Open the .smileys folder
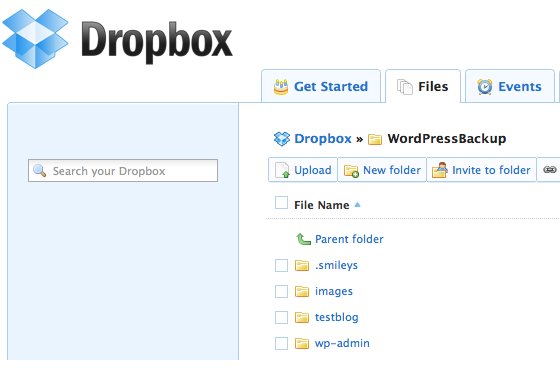560x368 pixels. [336, 265]
